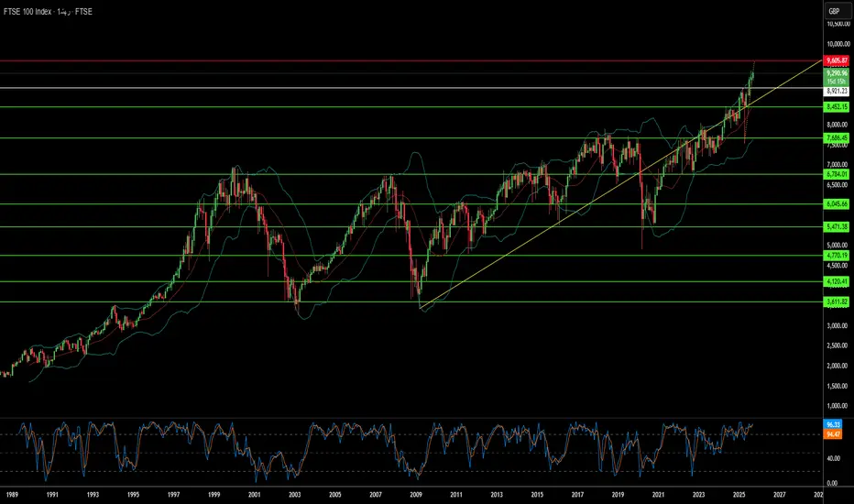Click the 40.00 oscillator scale tick
Viewport: 854px width, 504px height.
click(833, 459)
